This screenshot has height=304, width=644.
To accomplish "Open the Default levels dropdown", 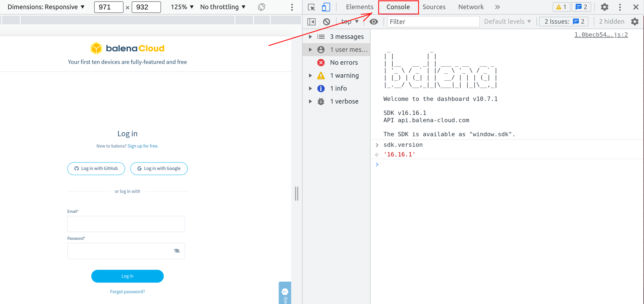I will [507, 22].
